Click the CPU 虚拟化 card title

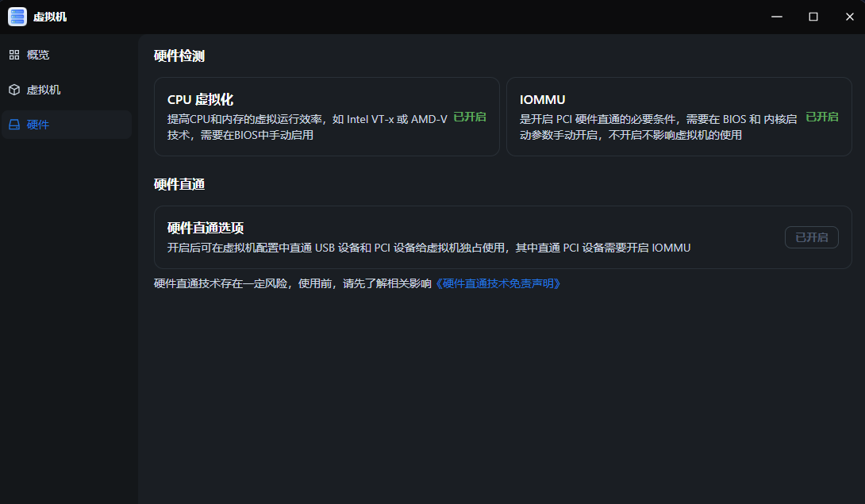[200, 100]
